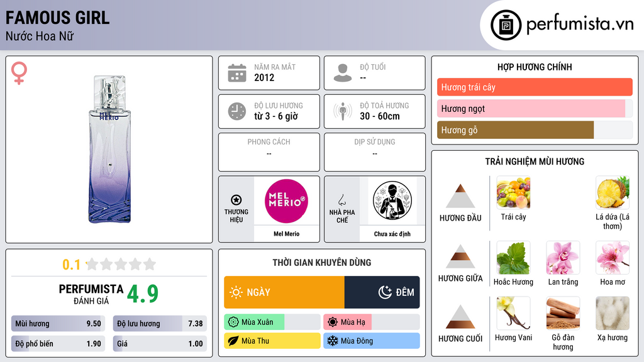The height and width of the screenshot is (362, 644).
Task: Click the Trải nghiệm mùi hương heading
Action: tap(535, 162)
